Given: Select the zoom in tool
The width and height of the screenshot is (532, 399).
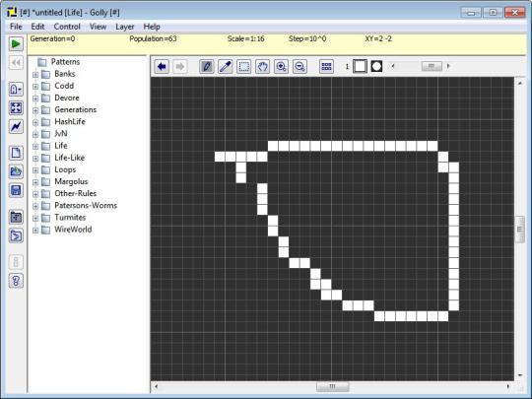Looking at the screenshot, I should pyautogui.click(x=281, y=66).
